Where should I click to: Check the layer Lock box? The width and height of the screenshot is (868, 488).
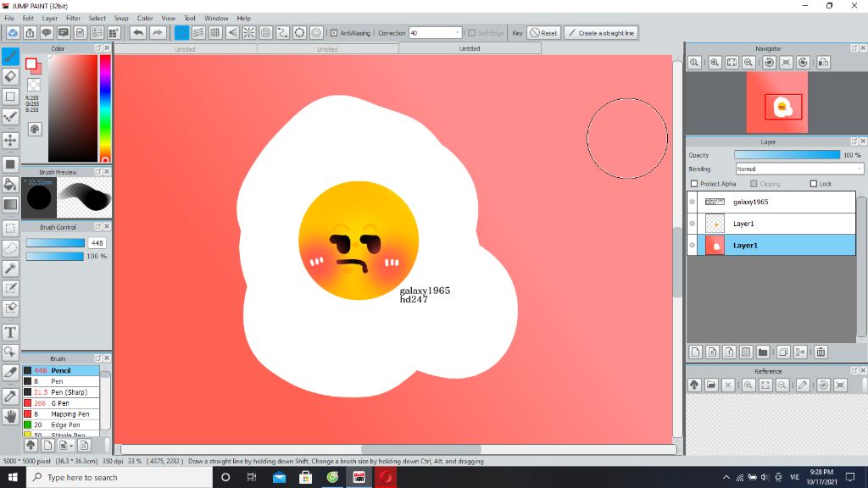pos(814,184)
